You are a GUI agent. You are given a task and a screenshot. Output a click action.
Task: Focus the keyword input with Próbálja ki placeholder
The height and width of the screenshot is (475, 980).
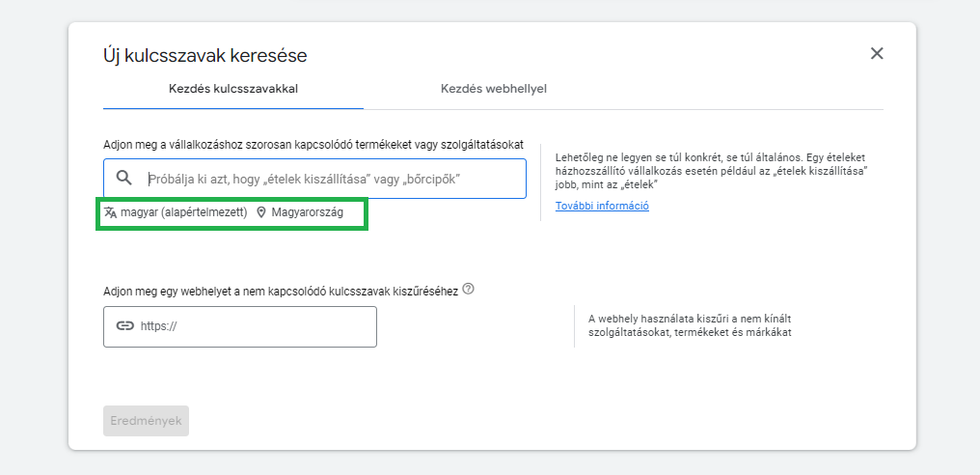tap(328, 179)
